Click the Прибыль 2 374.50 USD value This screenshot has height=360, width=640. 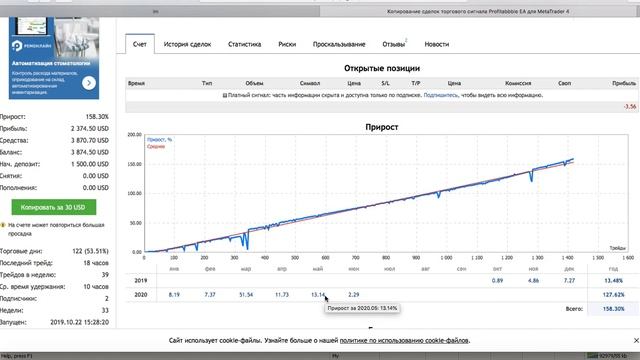tap(90, 129)
